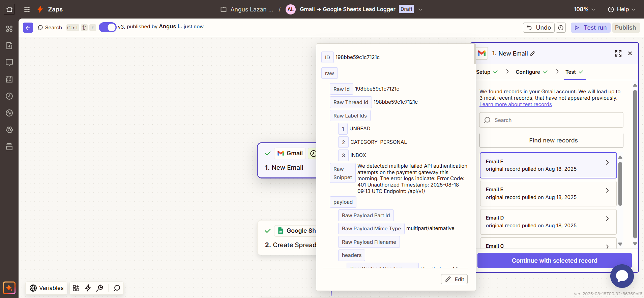This screenshot has width=644, height=298.
Task: Click the add-step grid icon in bottom toolbar
Action: pos(76,288)
